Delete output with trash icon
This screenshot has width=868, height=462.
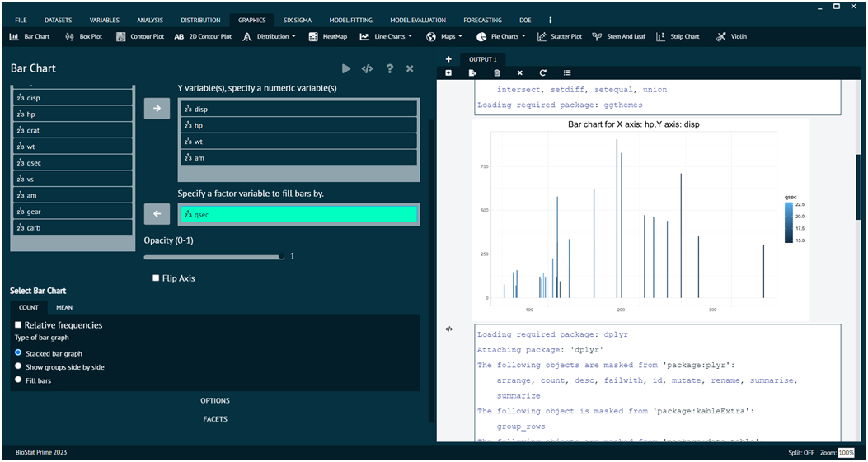coord(496,72)
